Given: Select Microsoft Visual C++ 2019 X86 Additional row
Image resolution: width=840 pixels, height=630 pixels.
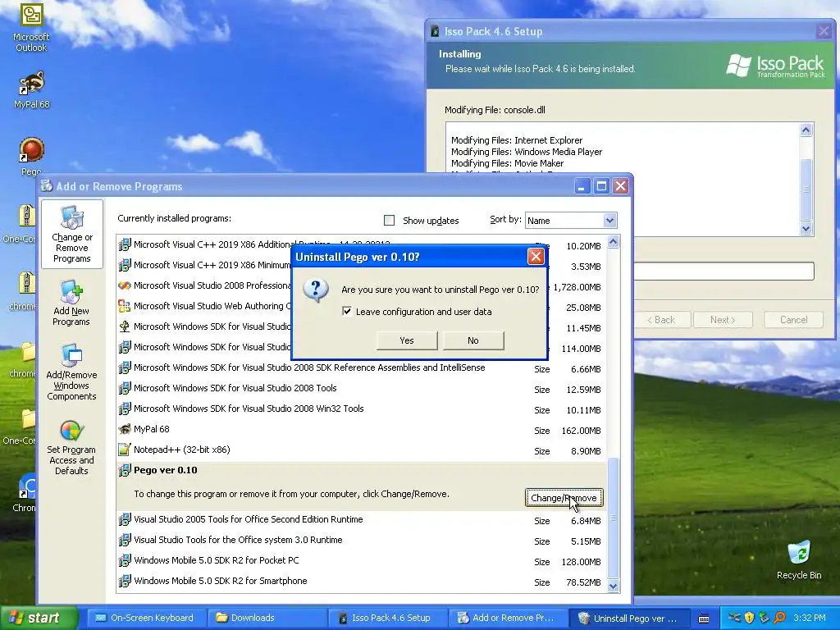Looking at the screenshot, I should point(361,244).
